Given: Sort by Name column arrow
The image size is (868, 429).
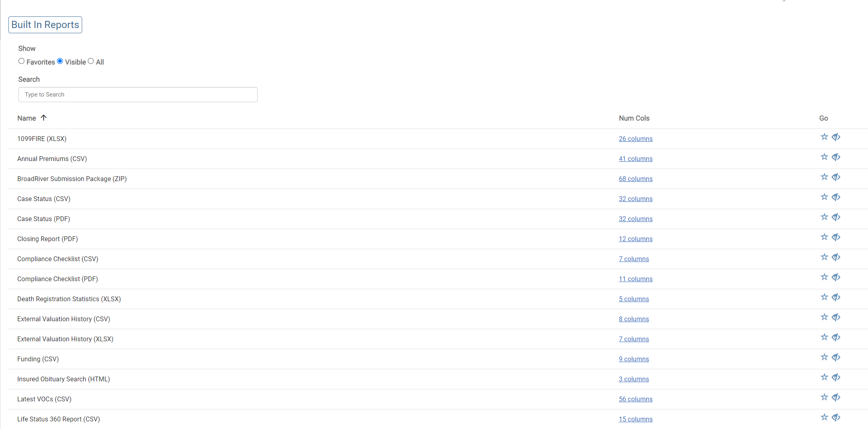Looking at the screenshot, I should [x=44, y=118].
